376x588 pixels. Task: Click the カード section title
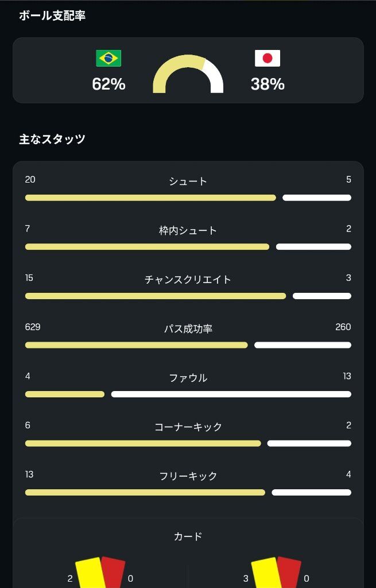click(x=188, y=536)
